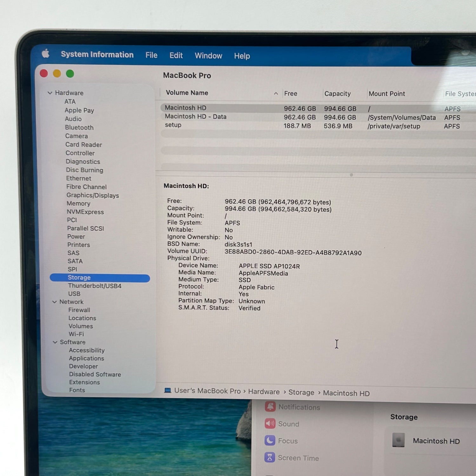Collapse the Software section chevron
476x476 pixels.
click(55, 342)
